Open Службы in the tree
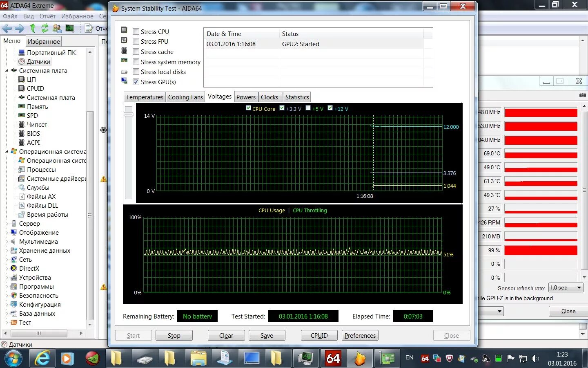 [x=38, y=188]
